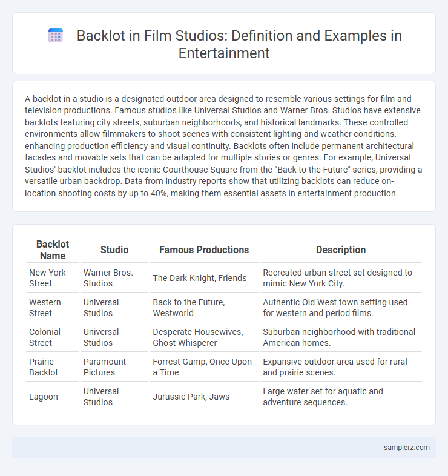This screenshot has height=476, width=448.
Task: Click the 'Recreated urban street set' description
Action: (x=341, y=278)
